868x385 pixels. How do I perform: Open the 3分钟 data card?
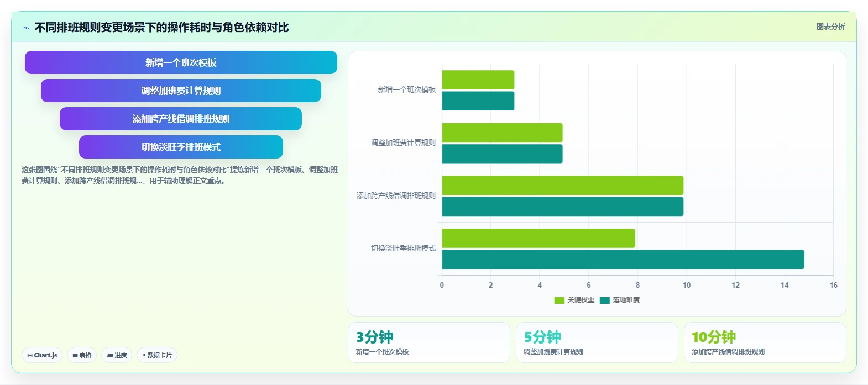point(429,342)
